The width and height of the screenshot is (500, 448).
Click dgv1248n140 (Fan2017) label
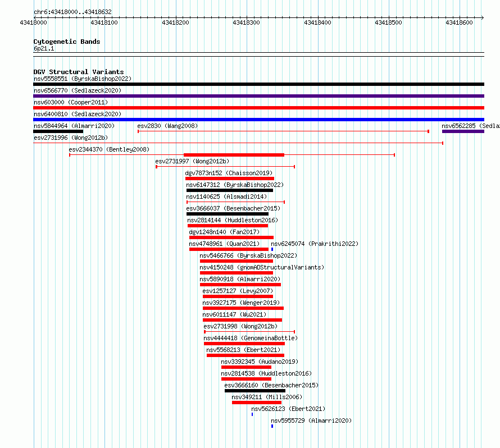click(x=224, y=232)
